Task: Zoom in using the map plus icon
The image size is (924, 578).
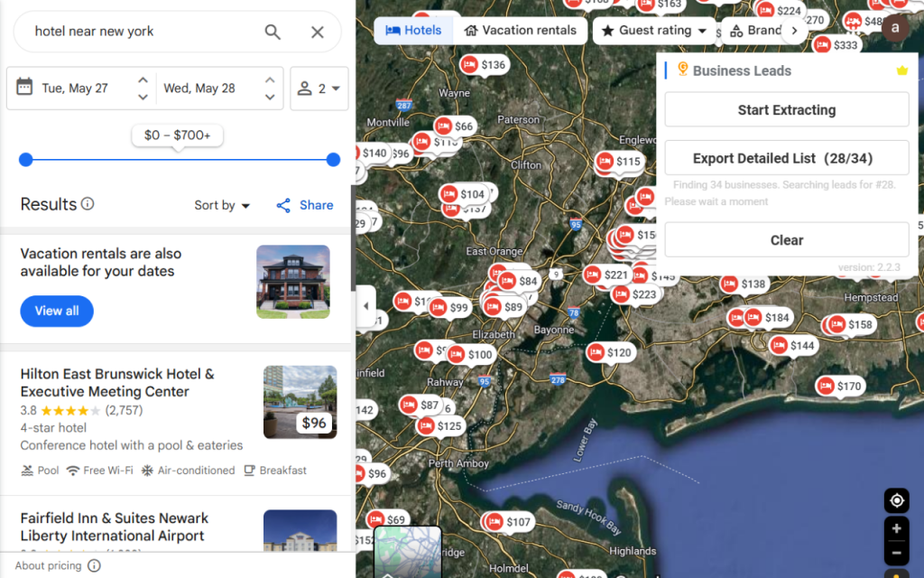Action: pyautogui.click(x=896, y=527)
